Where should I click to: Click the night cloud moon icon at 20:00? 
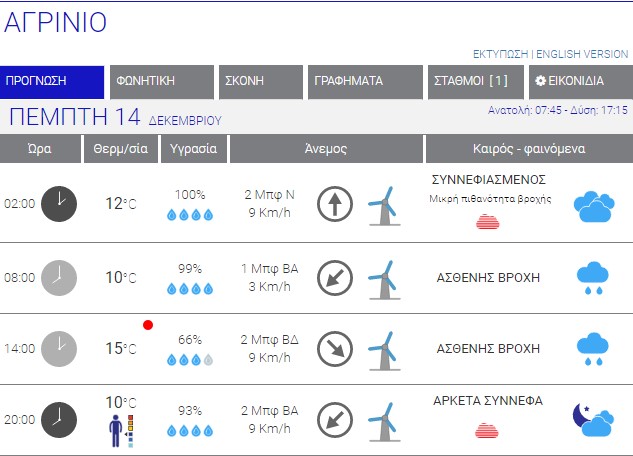[592, 421]
